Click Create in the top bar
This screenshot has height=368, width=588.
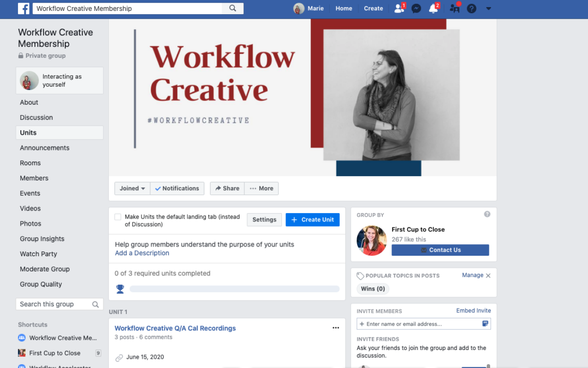click(373, 8)
